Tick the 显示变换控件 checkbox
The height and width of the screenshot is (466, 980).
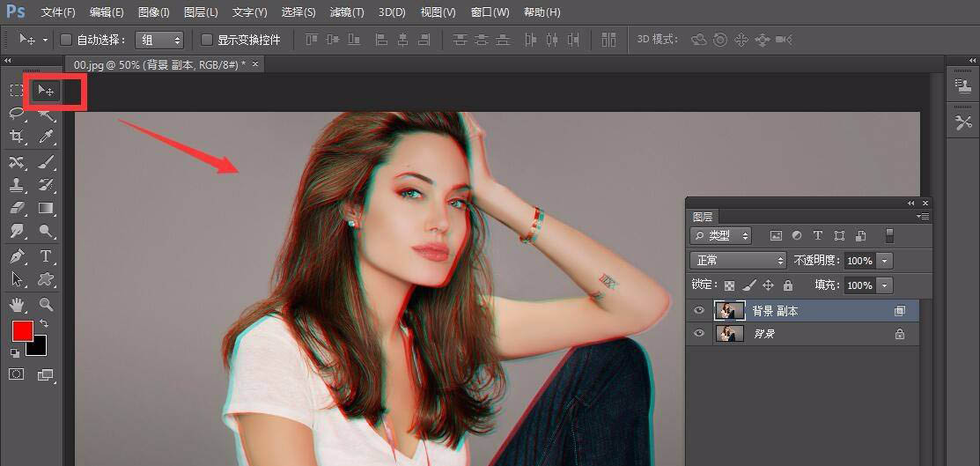pyautogui.click(x=207, y=40)
